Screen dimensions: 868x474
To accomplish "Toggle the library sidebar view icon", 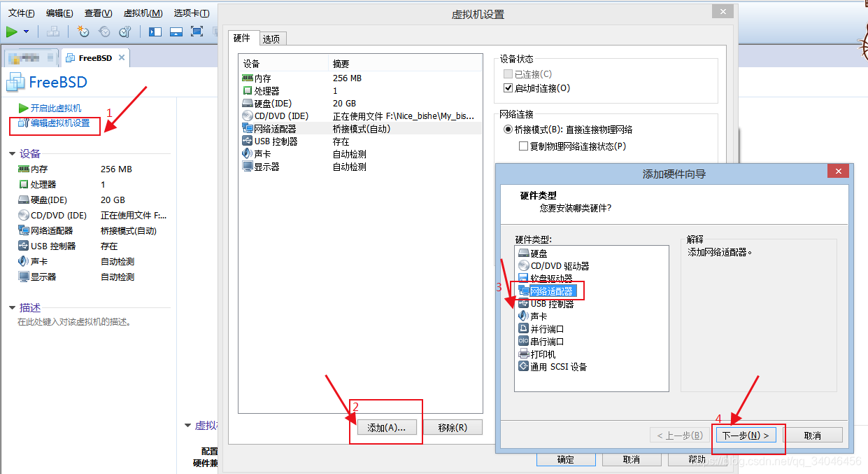I will click(x=155, y=32).
